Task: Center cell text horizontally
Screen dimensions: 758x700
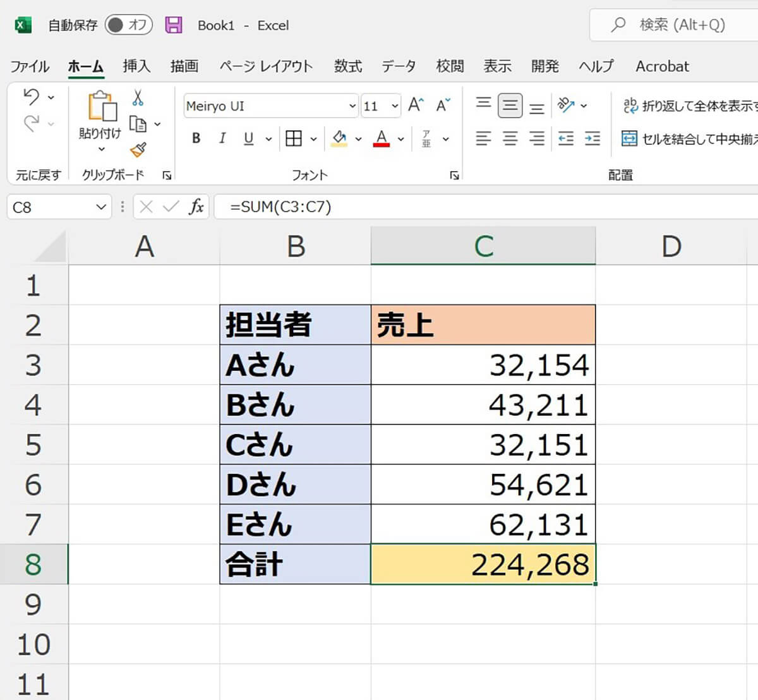Action: click(x=510, y=138)
